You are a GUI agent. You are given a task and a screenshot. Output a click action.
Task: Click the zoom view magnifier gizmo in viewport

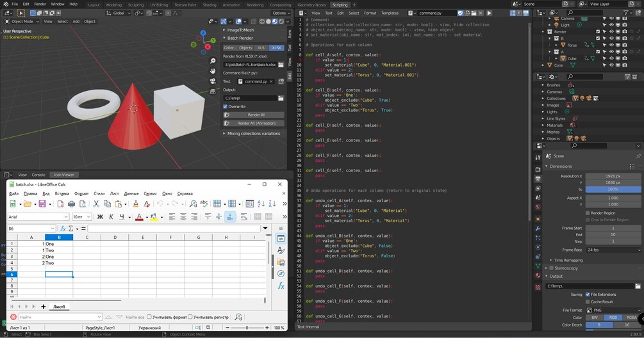(x=213, y=61)
